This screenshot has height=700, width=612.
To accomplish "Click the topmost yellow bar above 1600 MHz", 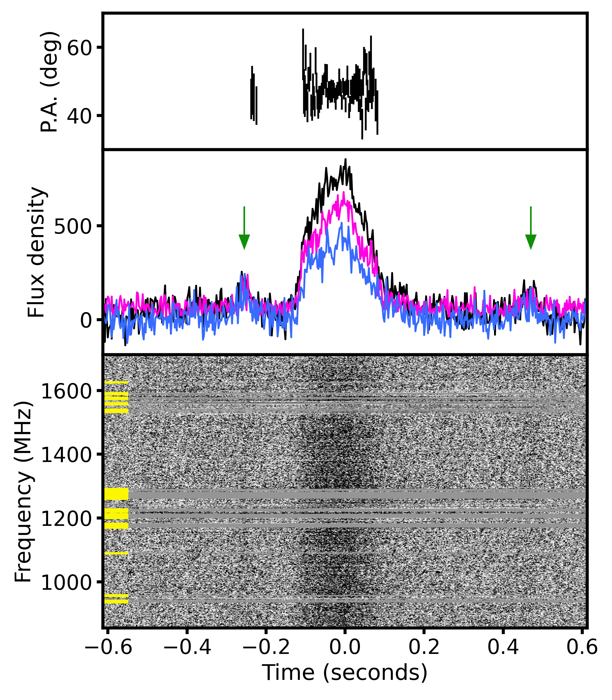I will tap(116, 382).
